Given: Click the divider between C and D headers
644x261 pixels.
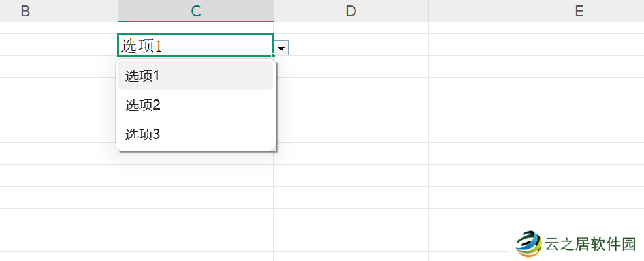Looking at the screenshot, I should (x=274, y=11).
